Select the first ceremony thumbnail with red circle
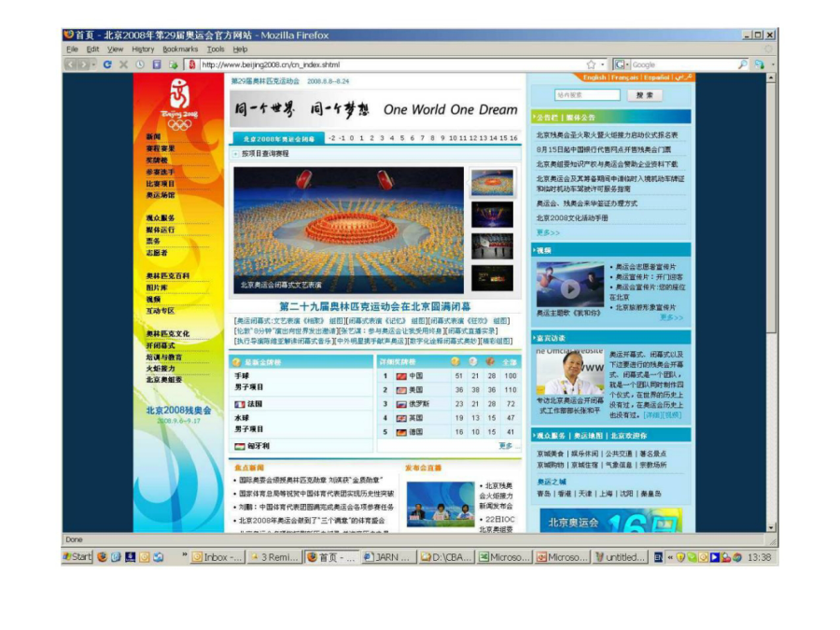Viewport: 840px width, 630px height. [492, 183]
